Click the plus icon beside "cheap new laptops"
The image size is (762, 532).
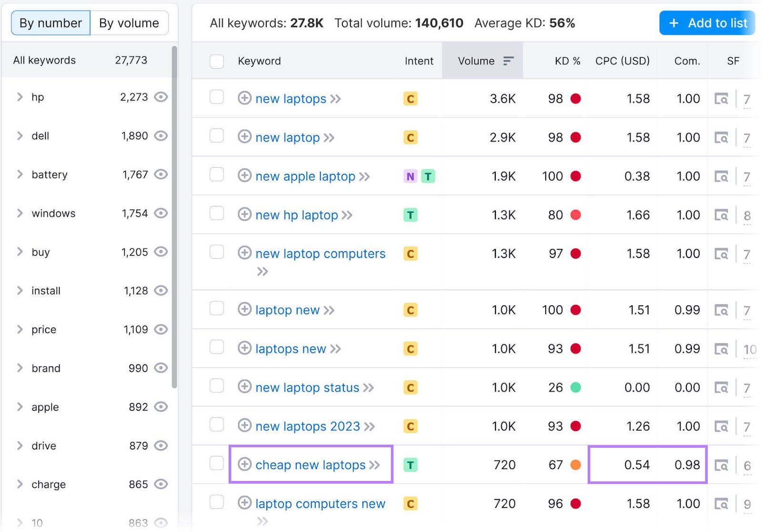coord(244,465)
